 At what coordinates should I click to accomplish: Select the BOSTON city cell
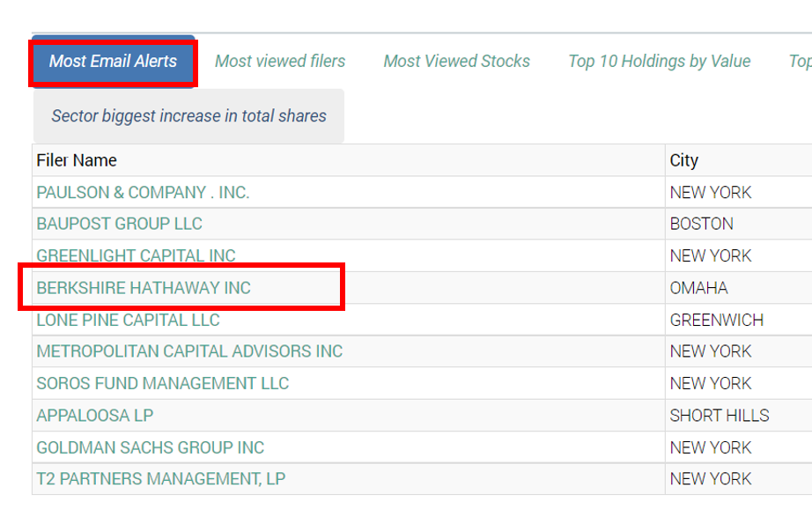pyautogui.click(x=739, y=224)
